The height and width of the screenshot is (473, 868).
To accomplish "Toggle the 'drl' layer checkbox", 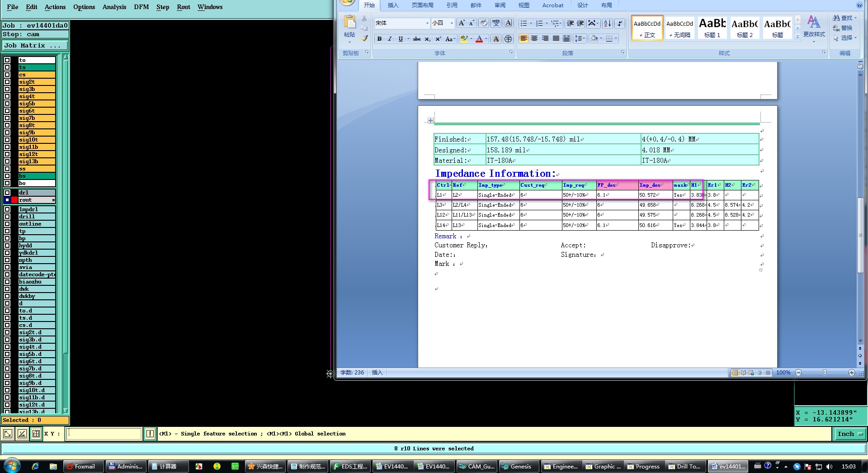I will coord(7,193).
